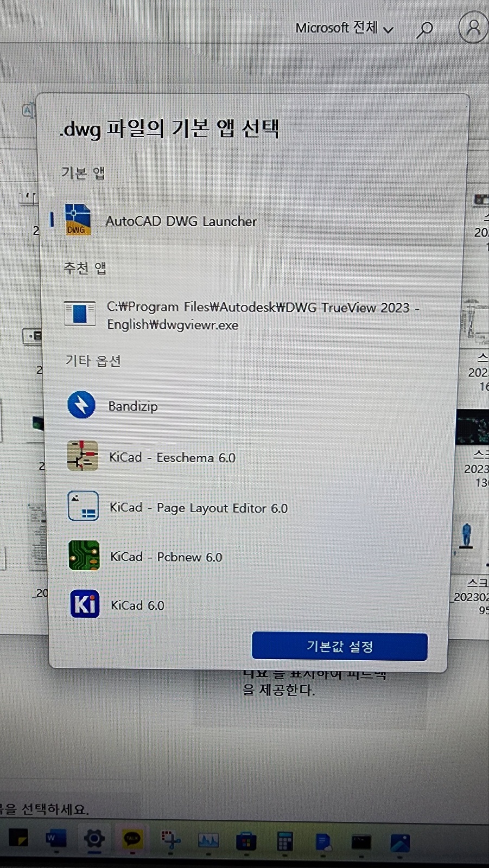489x868 pixels.
Task: Click the DWG TrueView 2023 path text
Action: click(263, 316)
